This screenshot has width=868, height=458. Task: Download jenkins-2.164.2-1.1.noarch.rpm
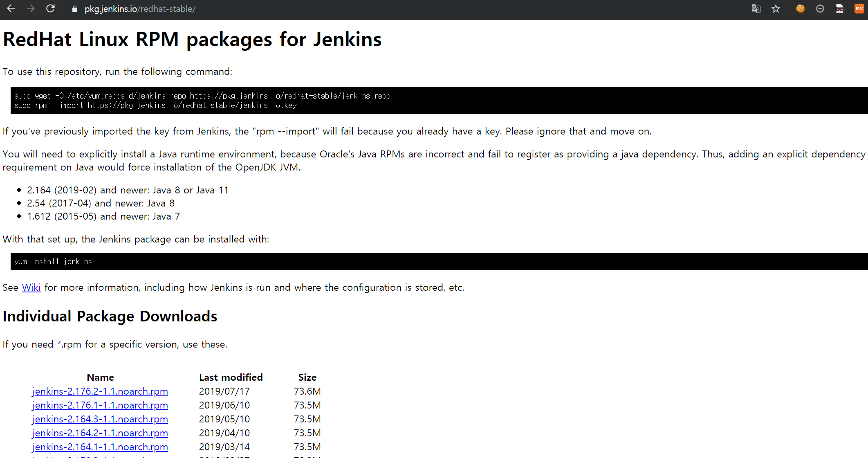[x=100, y=433]
